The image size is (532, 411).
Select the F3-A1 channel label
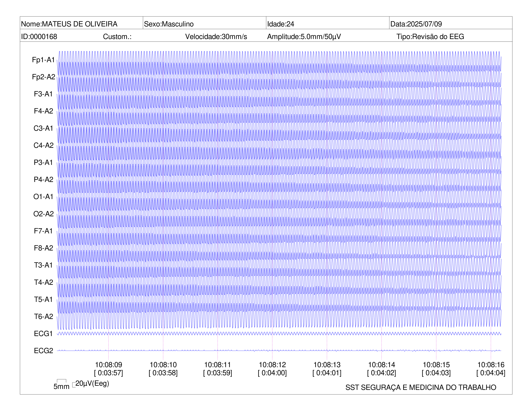(x=43, y=94)
